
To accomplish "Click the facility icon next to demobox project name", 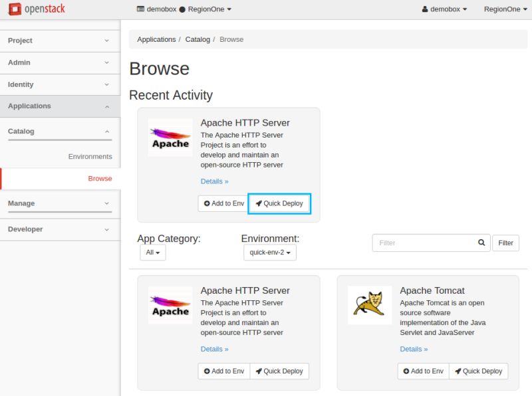I will click(x=141, y=9).
